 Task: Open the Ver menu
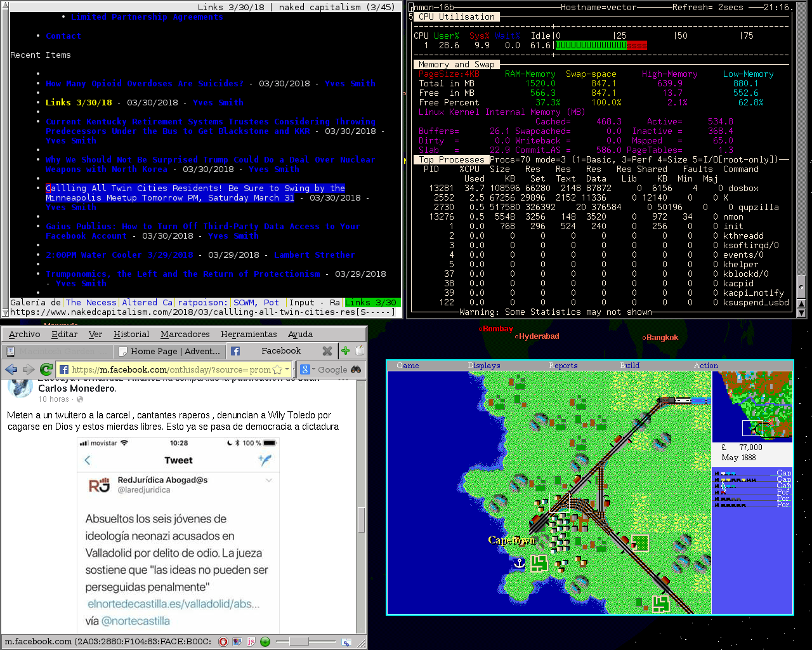[96, 334]
